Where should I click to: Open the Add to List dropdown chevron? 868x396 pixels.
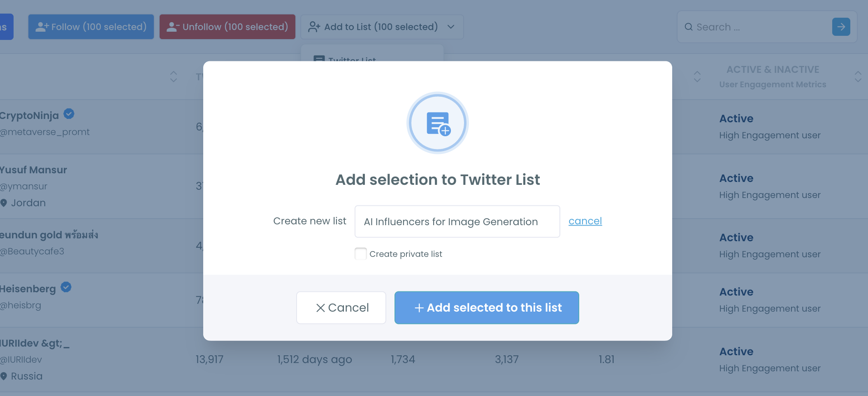[x=451, y=27]
